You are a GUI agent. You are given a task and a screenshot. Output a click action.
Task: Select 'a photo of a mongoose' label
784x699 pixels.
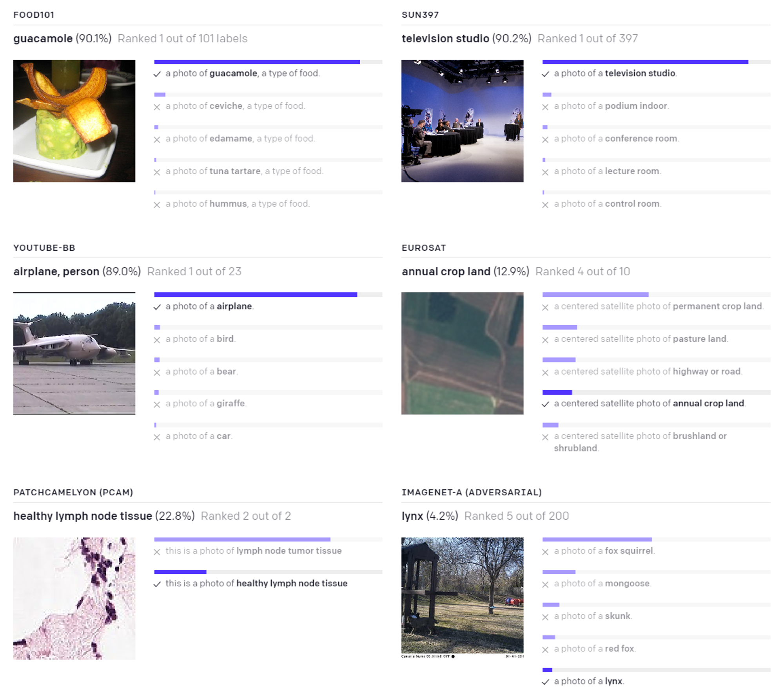tap(602, 583)
